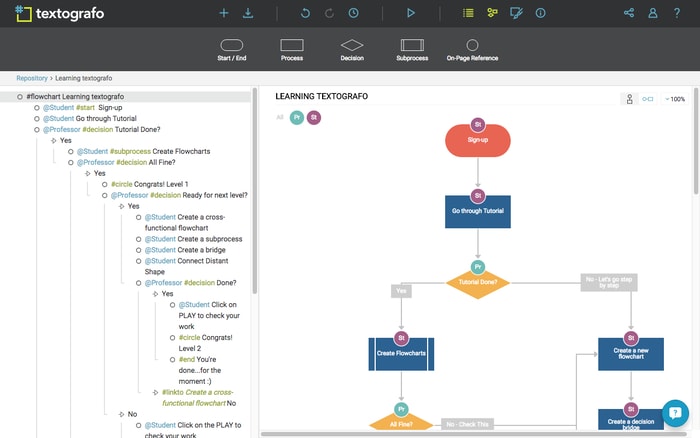The image size is (700, 438).
Task: Open the 100% zoom dropdown
Action: click(675, 99)
